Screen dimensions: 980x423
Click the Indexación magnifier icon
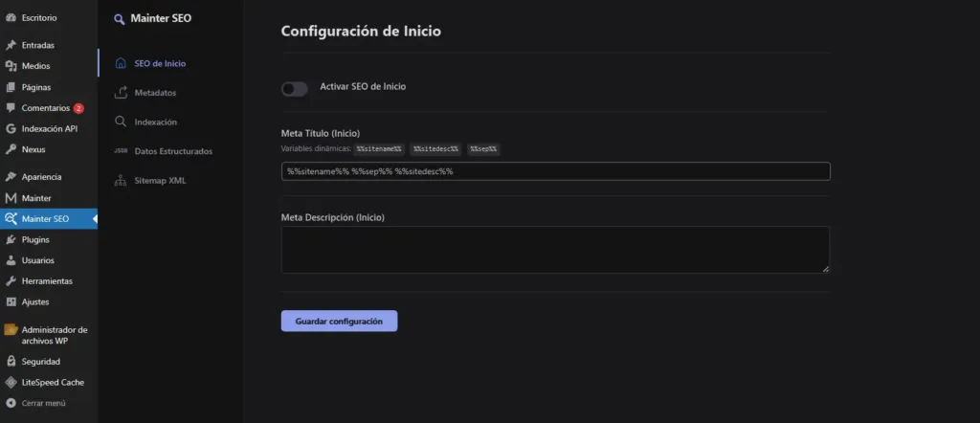tap(121, 122)
